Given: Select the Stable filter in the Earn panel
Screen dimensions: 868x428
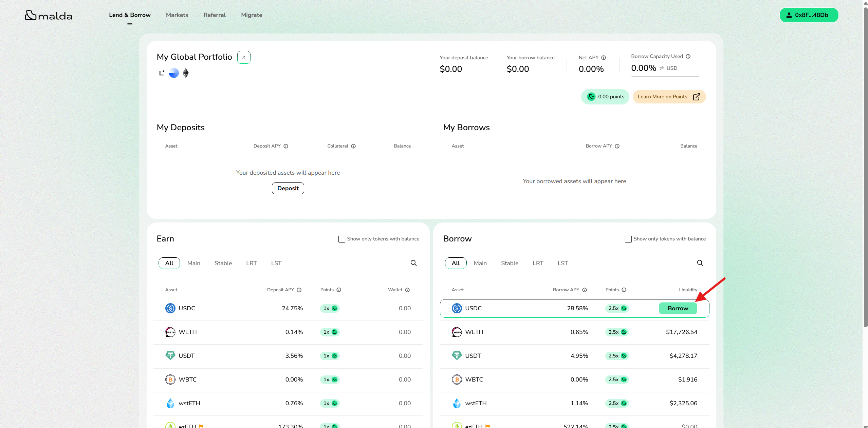Looking at the screenshot, I should click(223, 263).
